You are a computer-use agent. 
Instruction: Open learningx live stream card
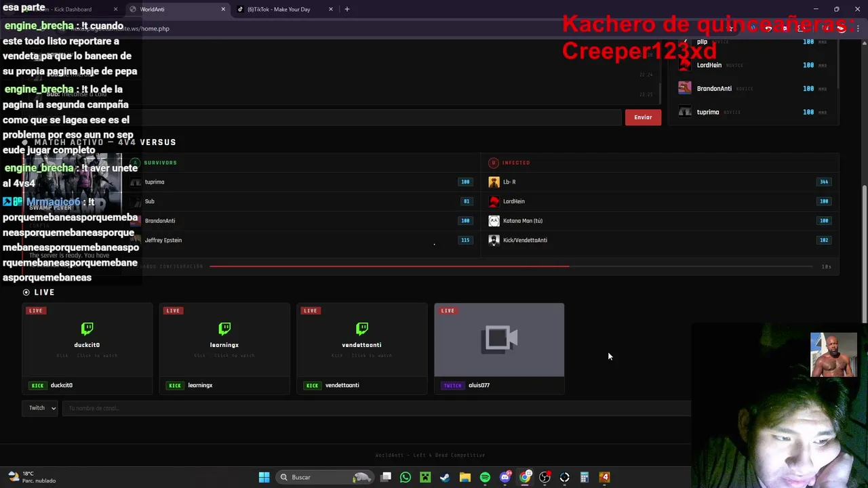[x=224, y=348]
